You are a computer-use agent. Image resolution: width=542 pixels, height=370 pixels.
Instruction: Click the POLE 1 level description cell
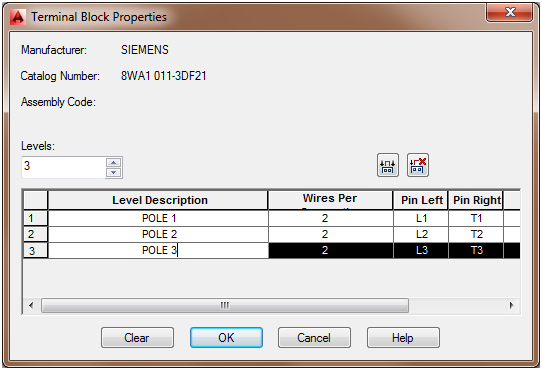(x=159, y=218)
